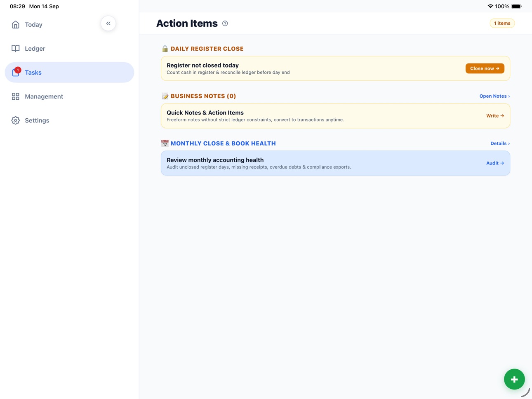Tap the Action Items page title

click(187, 23)
